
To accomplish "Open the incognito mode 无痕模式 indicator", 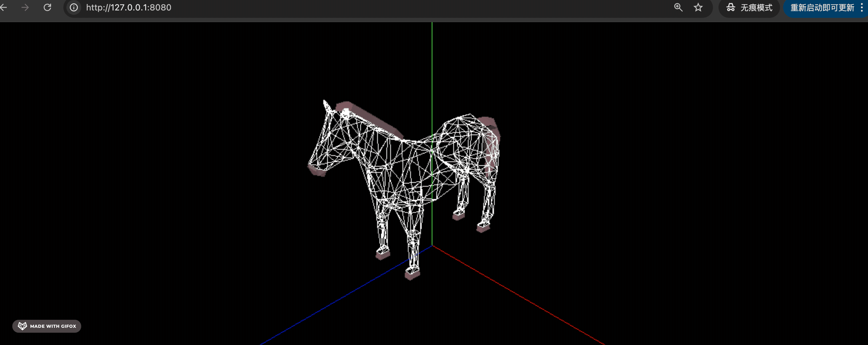I will point(749,7).
